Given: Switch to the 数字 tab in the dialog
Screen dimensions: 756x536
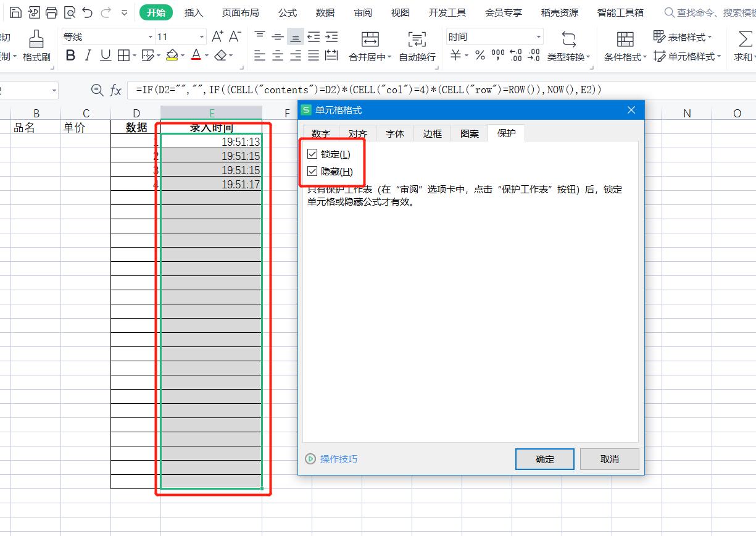Looking at the screenshot, I should 320,133.
